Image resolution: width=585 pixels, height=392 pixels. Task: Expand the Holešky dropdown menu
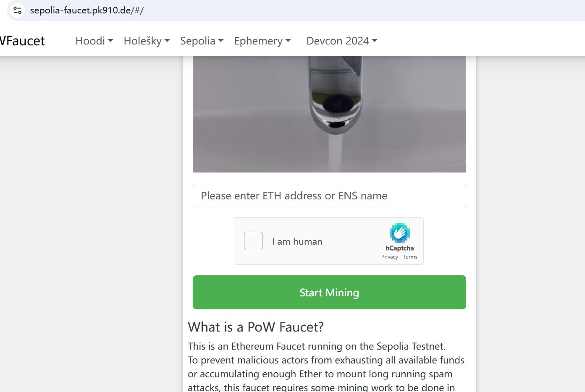click(147, 41)
